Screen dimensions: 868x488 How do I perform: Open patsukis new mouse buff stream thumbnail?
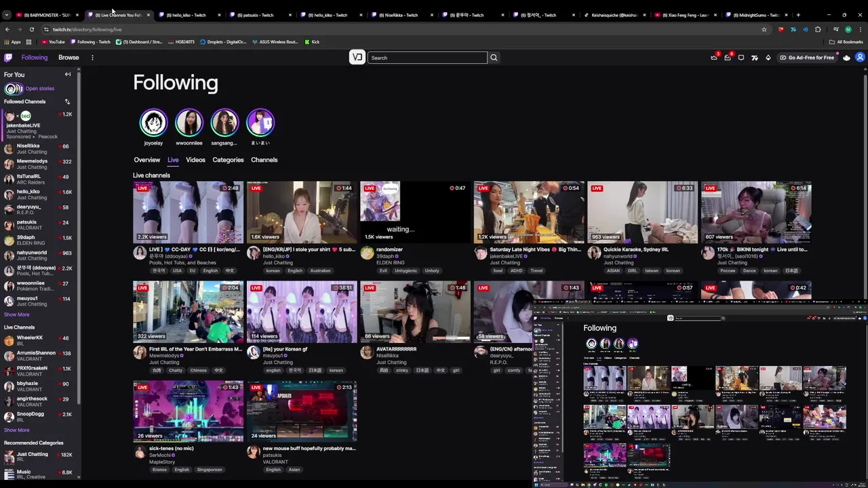(x=301, y=411)
